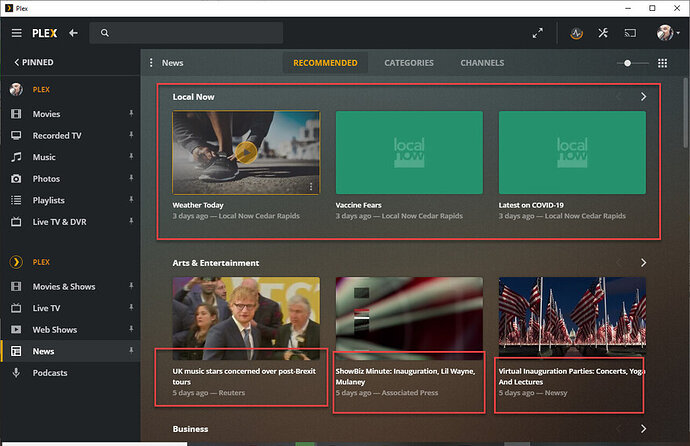Viewport: 690px width, 446px height.
Task: Switch to the Channels tab
Action: pos(482,63)
